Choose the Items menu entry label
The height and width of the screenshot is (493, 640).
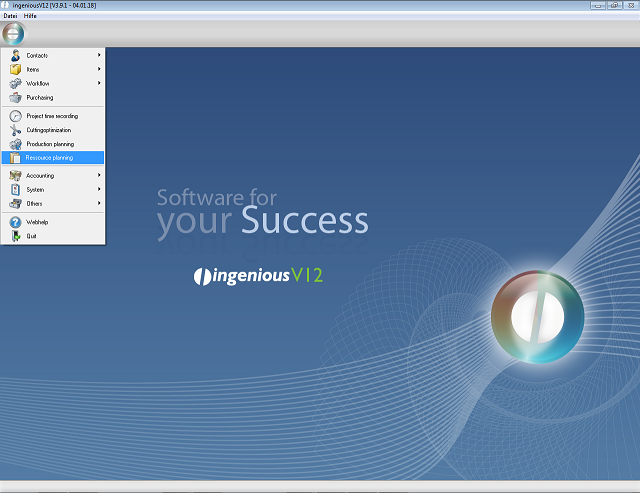tap(33, 69)
